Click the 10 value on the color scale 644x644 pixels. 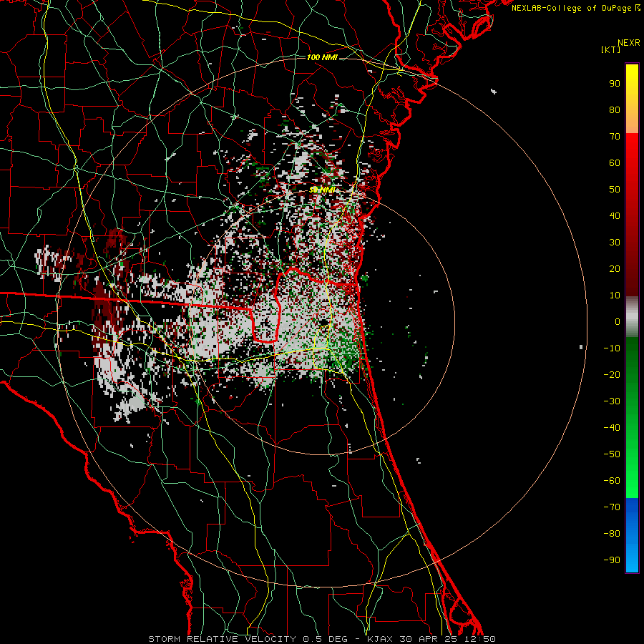coord(615,296)
